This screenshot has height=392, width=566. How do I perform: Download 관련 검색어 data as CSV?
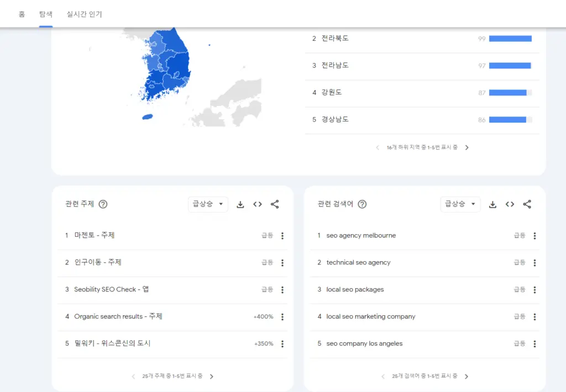pyautogui.click(x=492, y=204)
